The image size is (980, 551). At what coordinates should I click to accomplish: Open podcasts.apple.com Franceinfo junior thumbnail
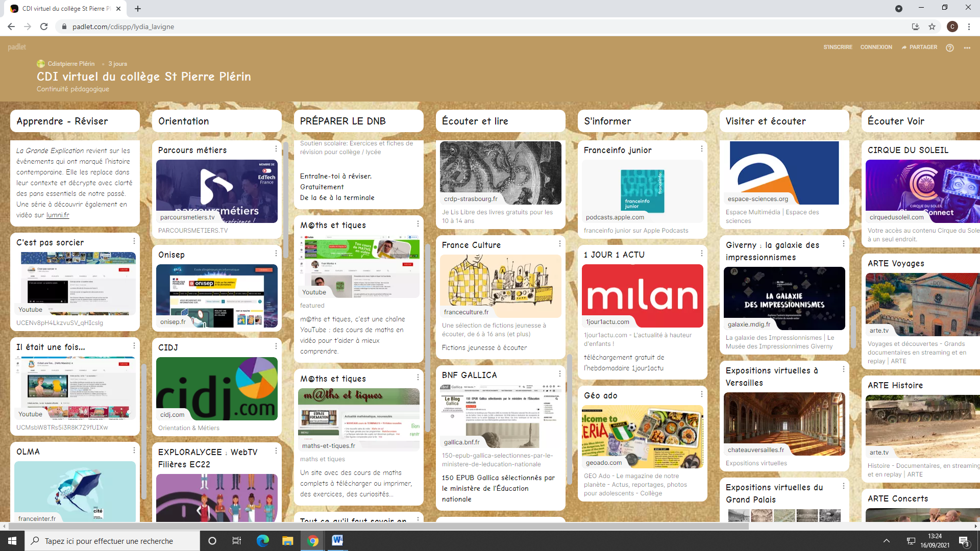(x=643, y=191)
